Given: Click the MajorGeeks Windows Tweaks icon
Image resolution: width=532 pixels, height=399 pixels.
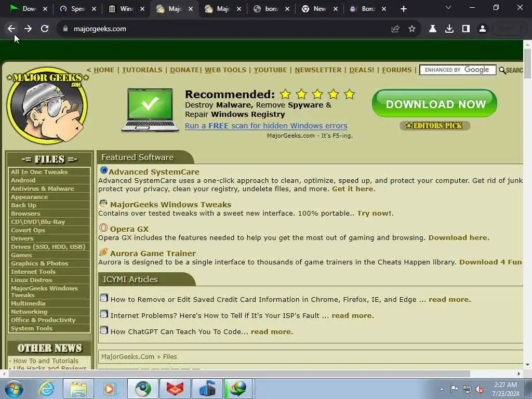Looking at the screenshot, I should pos(103,203).
